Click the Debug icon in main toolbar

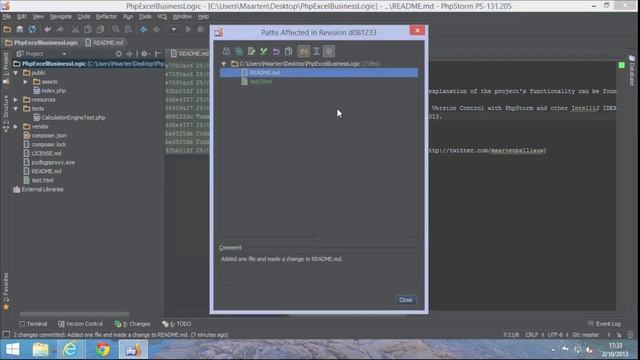click(x=200, y=29)
